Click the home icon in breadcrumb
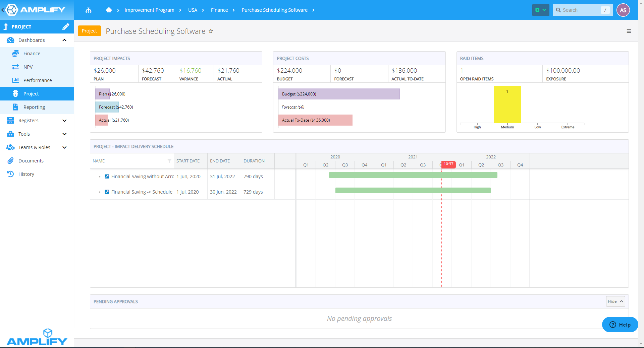This screenshot has height=348, width=644. (x=109, y=10)
